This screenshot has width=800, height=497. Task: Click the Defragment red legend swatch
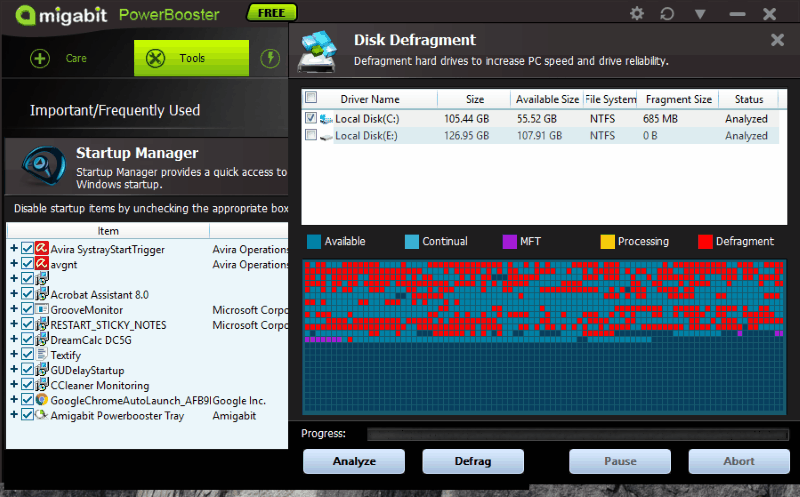[705, 241]
